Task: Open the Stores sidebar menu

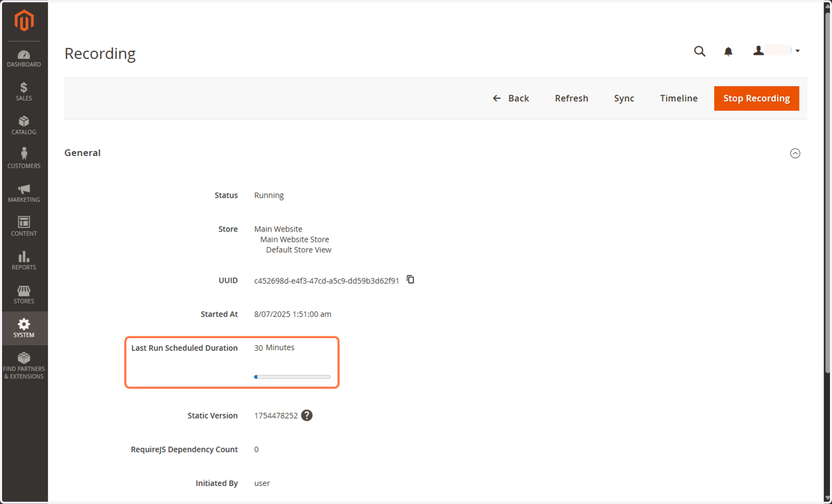Action: [24, 295]
